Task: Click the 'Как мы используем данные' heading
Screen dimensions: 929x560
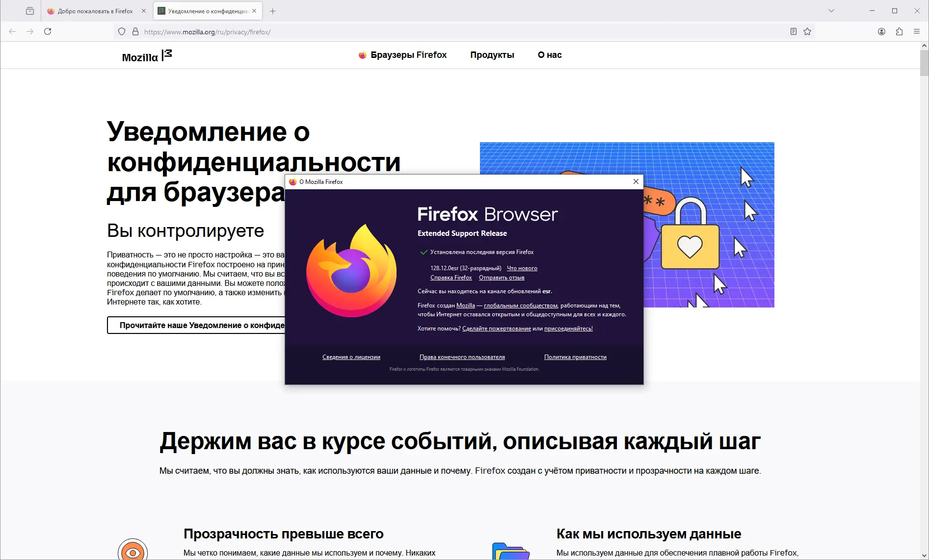Action: pyautogui.click(x=649, y=534)
